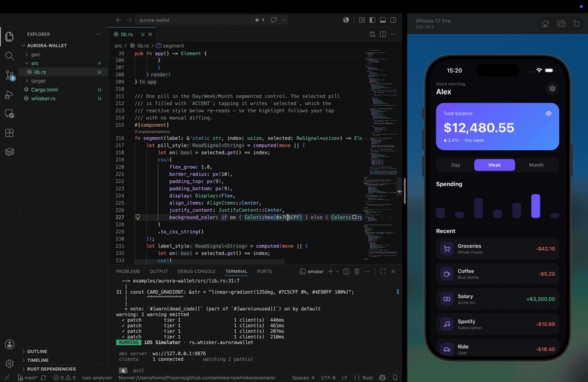Open notifications bell in status bar

(x=395, y=377)
